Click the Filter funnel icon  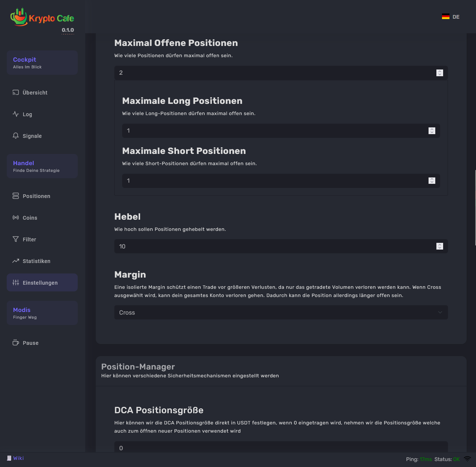(x=16, y=239)
